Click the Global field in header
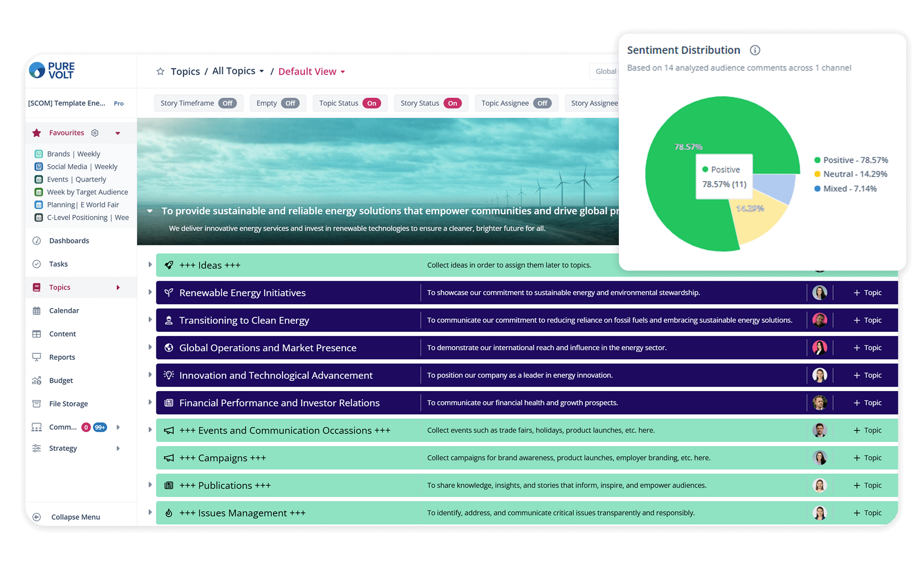 604,71
